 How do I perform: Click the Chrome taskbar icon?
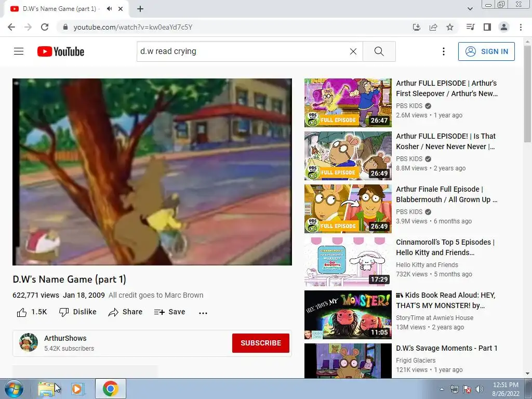point(110,389)
